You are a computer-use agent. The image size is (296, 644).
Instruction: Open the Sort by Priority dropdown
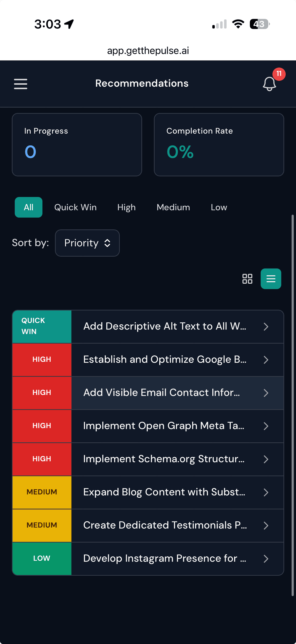click(87, 243)
